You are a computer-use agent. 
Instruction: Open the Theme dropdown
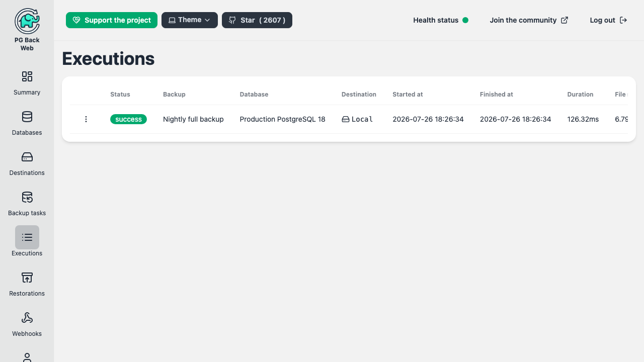(190, 20)
